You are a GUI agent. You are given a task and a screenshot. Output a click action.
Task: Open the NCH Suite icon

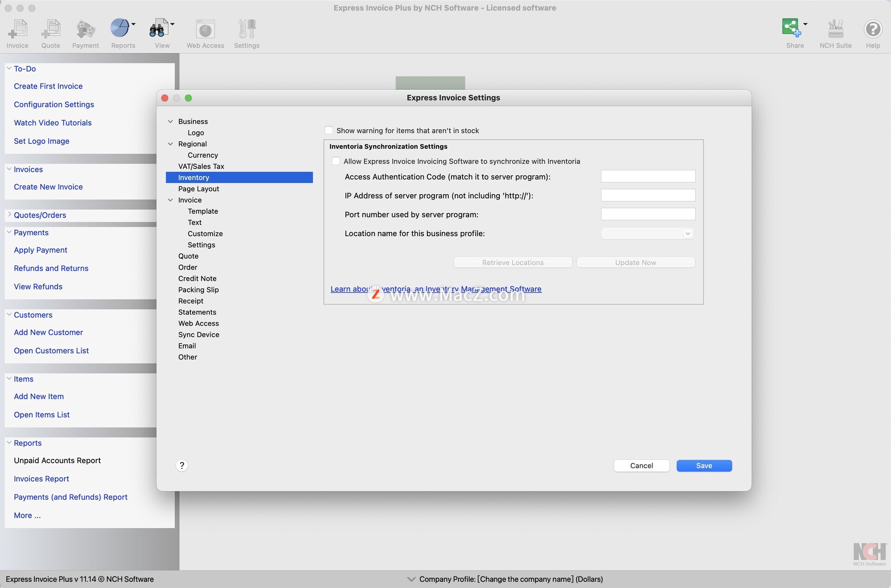pos(835,29)
